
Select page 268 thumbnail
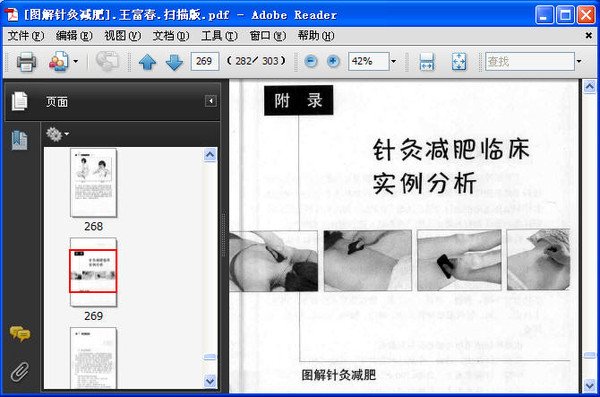93,183
